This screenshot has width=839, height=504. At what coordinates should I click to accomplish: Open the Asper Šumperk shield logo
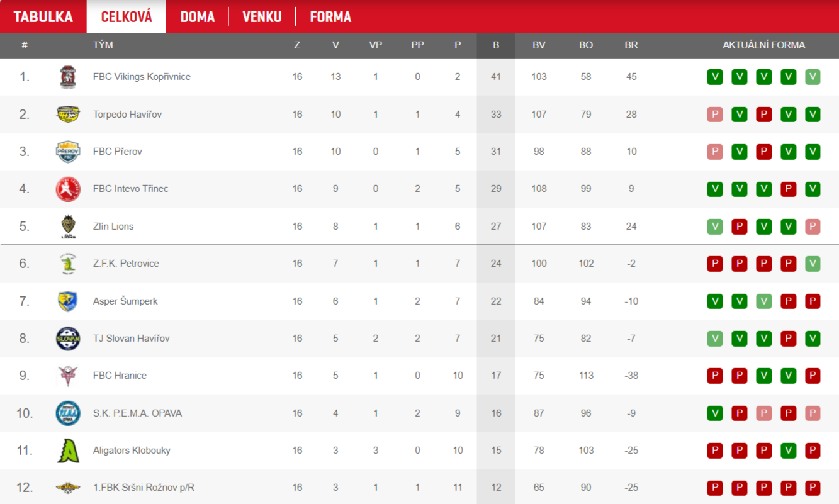point(67,301)
